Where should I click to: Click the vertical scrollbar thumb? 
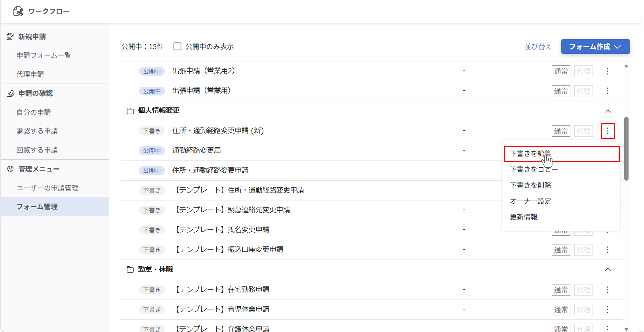coord(626,149)
